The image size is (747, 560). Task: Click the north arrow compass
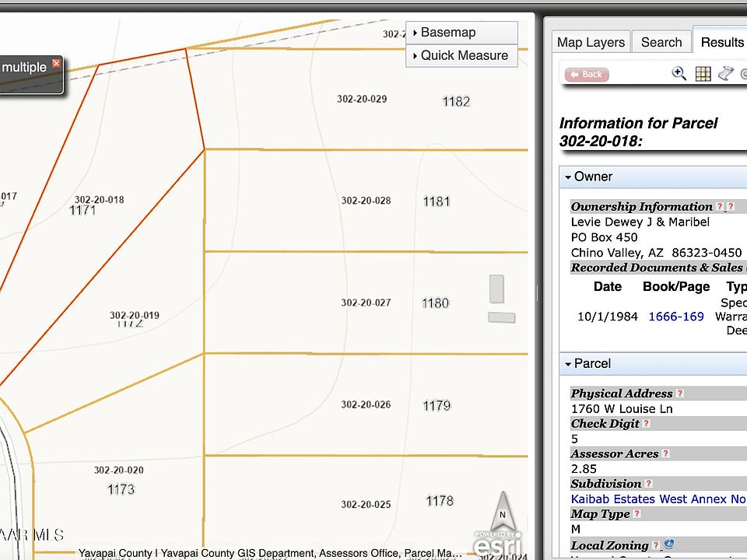pos(503,510)
